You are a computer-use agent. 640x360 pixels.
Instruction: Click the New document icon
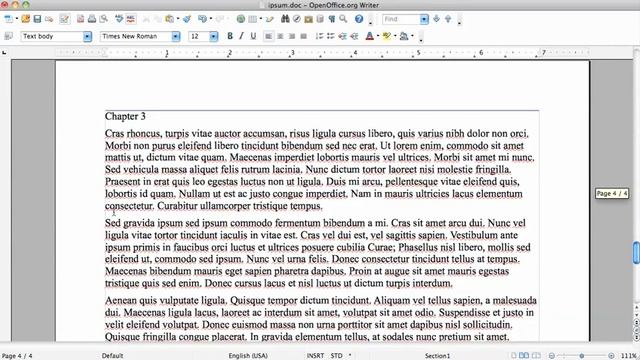click(x=8, y=19)
